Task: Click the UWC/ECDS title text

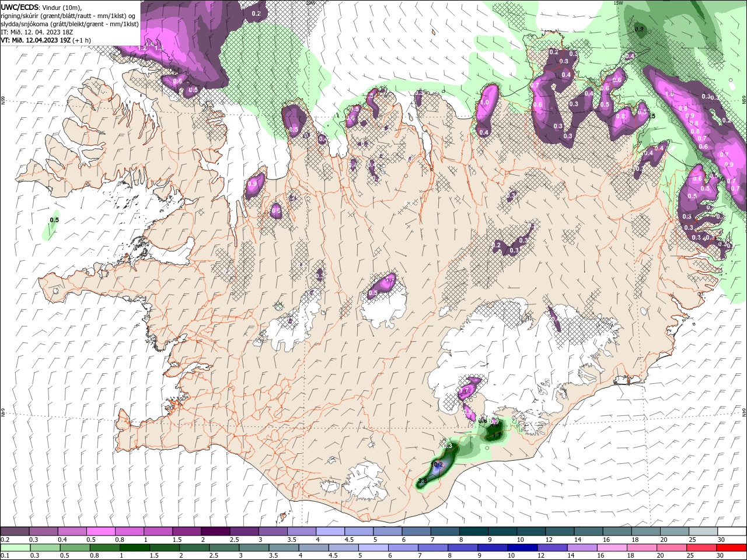Action: (19, 7)
